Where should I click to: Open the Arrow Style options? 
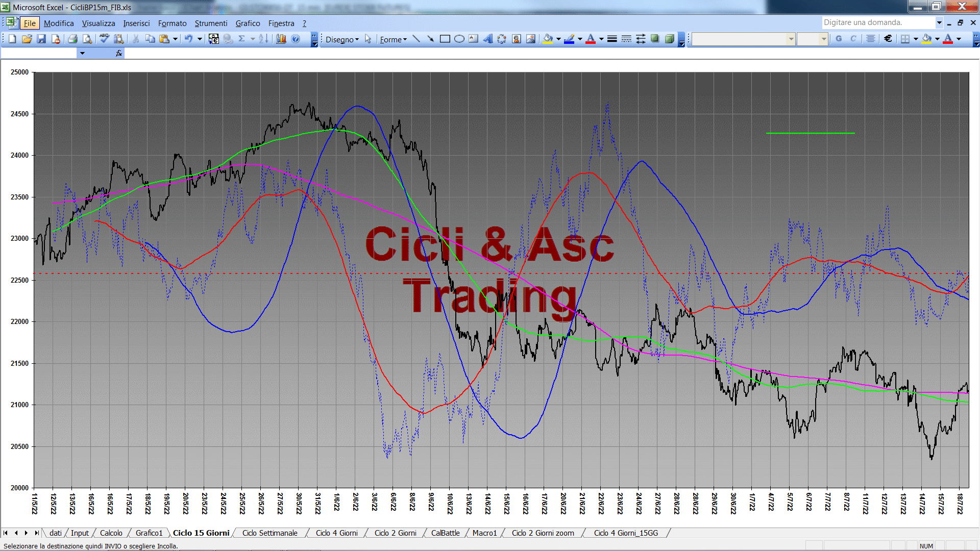click(641, 39)
